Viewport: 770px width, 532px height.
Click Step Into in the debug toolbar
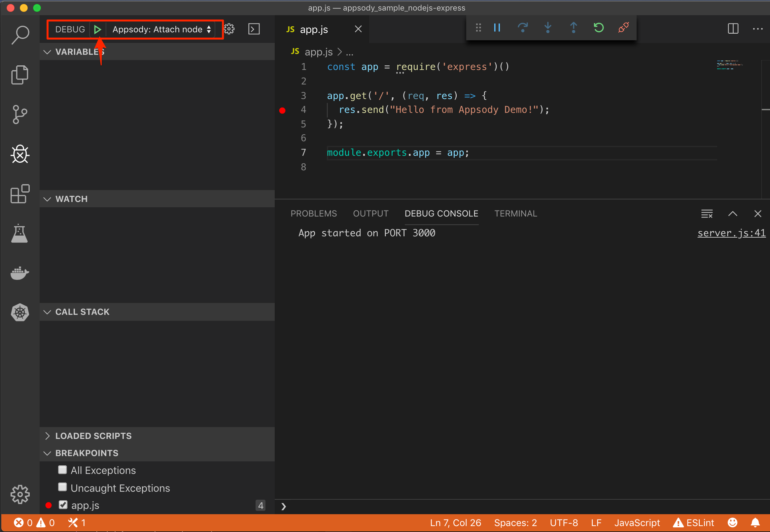click(547, 28)
